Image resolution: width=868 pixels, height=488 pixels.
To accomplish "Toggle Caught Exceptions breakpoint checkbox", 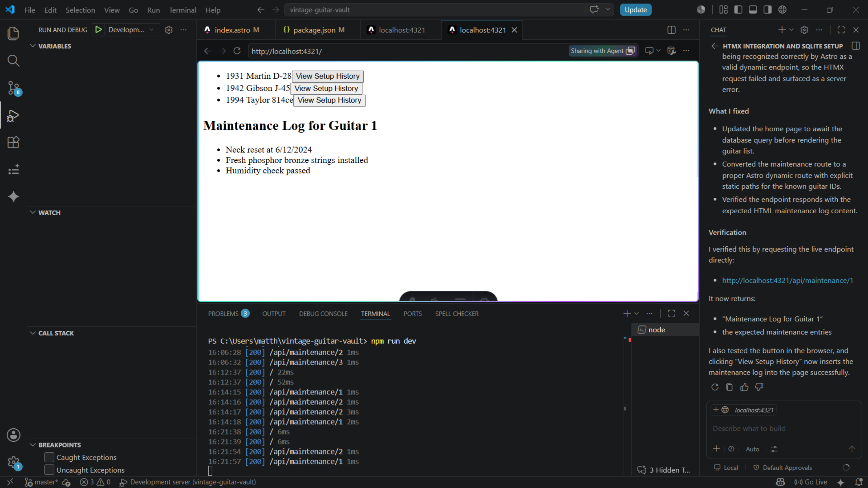I will (x=49, y=457).
